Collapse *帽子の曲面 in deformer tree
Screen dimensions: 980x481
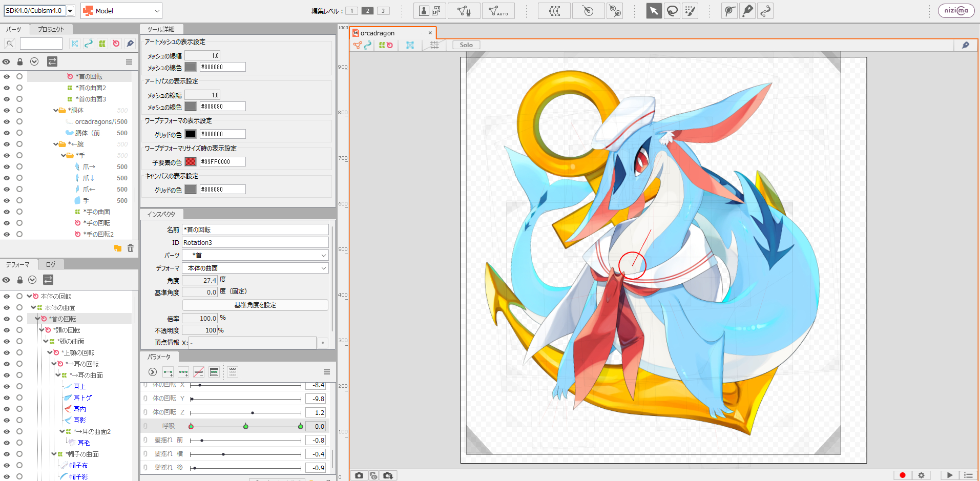point(54,454)
